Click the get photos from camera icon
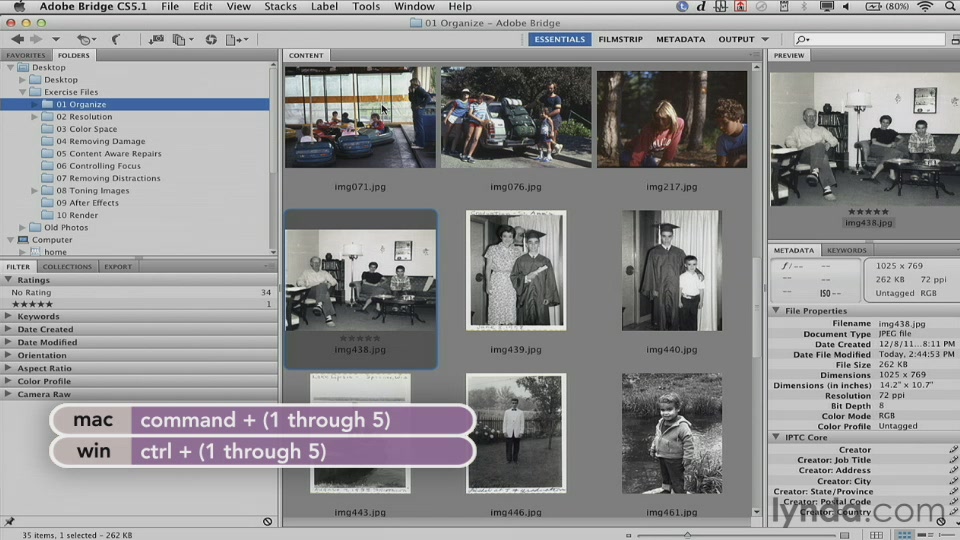The width and height of the screenshot is (960, 540). [156, 39]
